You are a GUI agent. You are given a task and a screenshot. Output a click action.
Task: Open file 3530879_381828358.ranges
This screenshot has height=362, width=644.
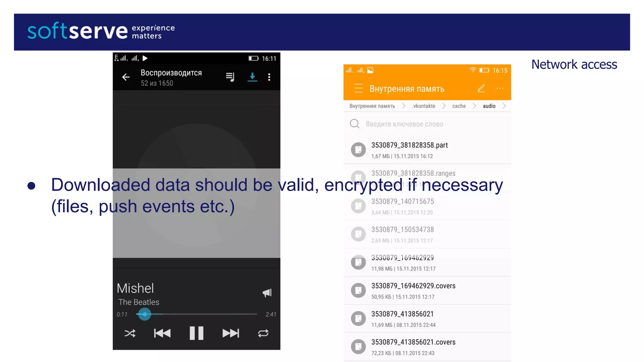coord(427,178)
